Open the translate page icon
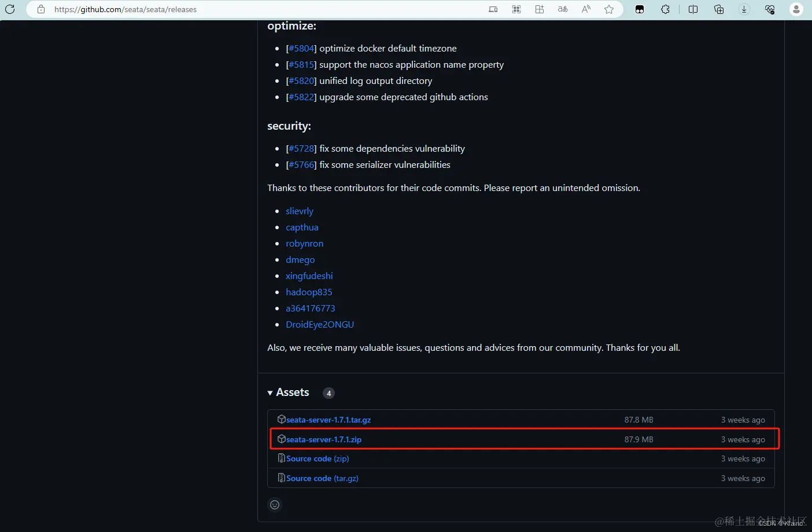The width and height of the screenshot is (812, 532). 563,9
